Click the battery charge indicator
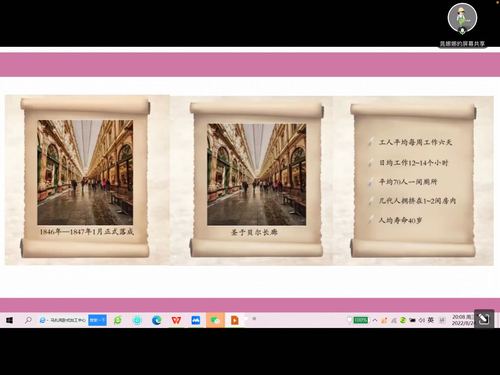The height and width of the screenshot is (375, 500). [360, 320]
